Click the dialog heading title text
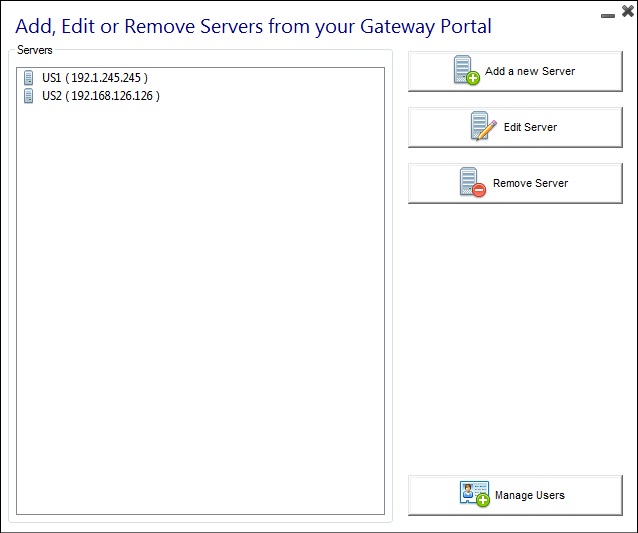This screenshot has width=638, height=533. click(x=253, y=26)
